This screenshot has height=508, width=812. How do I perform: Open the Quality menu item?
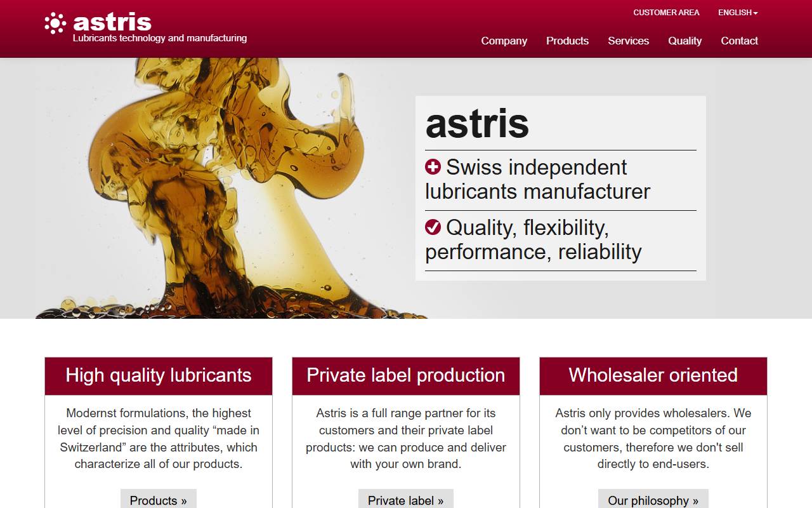point(684,41)
